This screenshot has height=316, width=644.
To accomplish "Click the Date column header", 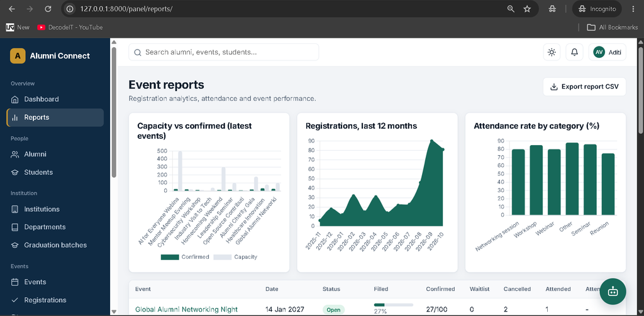I will (x=272, y=289).
